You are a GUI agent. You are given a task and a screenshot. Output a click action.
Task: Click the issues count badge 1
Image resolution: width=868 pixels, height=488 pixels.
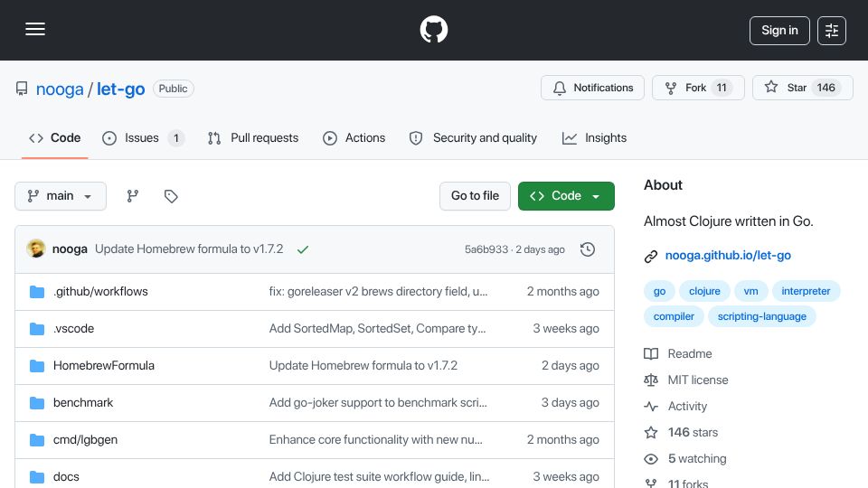pyautogui.click(x=176, y=138)
